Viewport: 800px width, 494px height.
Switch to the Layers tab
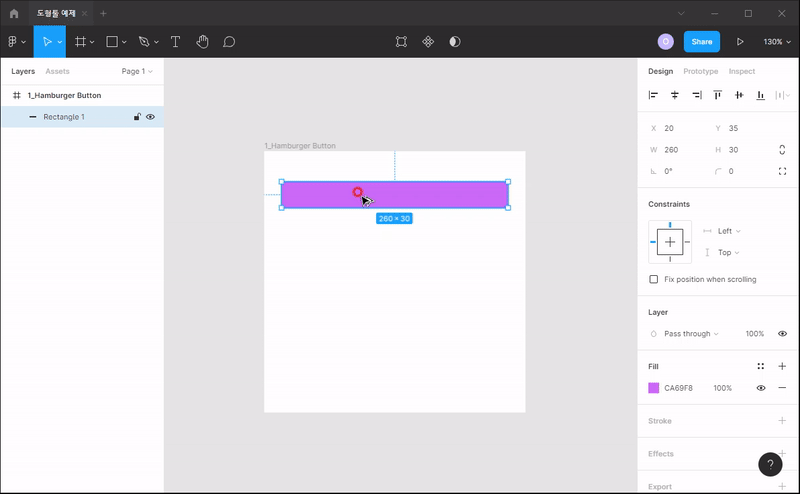pos(23,71)
